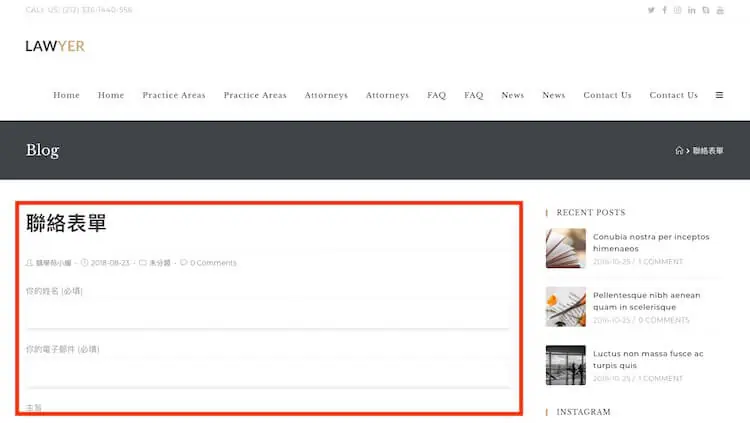This screenshot has width=750, height=423.
Task: Open the hamburger menu icon in navigation
Action: point(719,95)
